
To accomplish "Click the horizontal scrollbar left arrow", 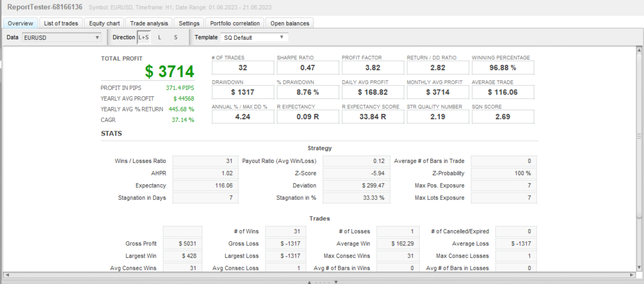I will click(x=7, y=275).
